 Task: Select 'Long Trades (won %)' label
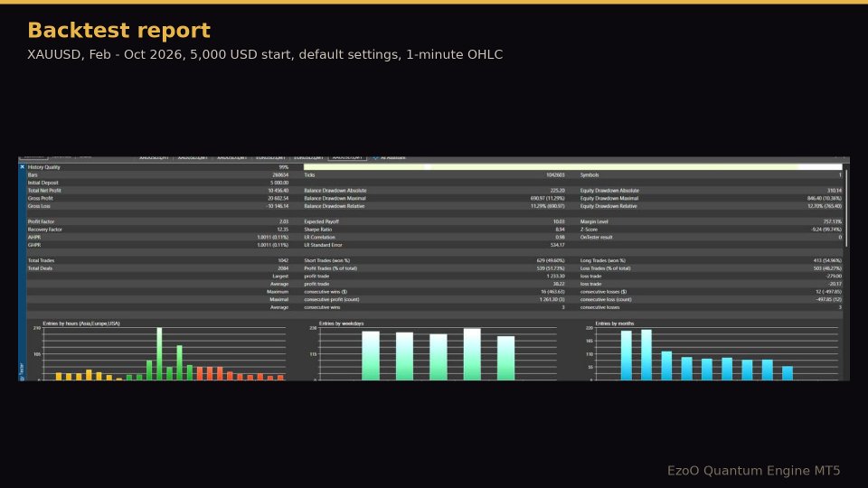pos(602,260)
